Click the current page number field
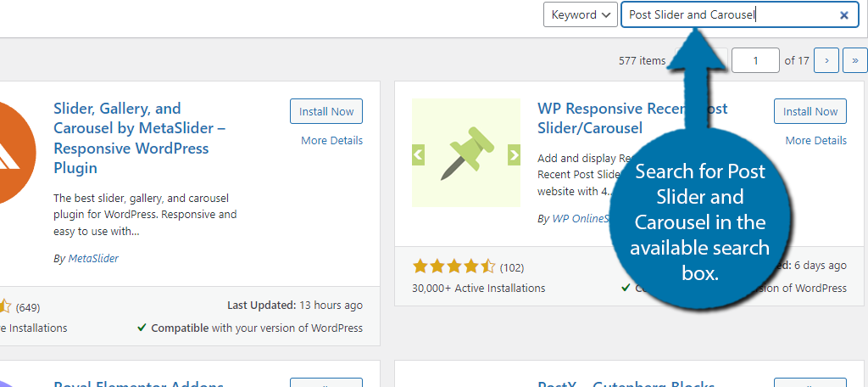This screenshot has width=868, height=387. (755, 60)
